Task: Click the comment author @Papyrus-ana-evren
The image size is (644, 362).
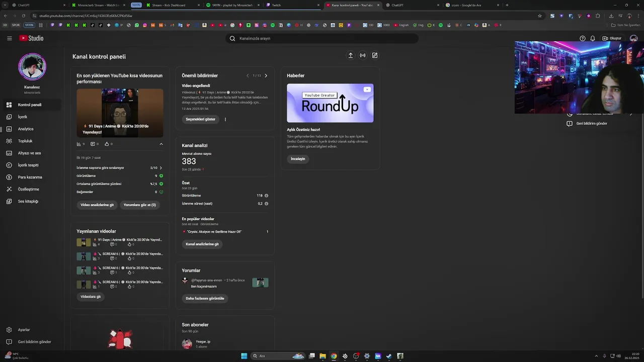Action: [x=206, y=280]
